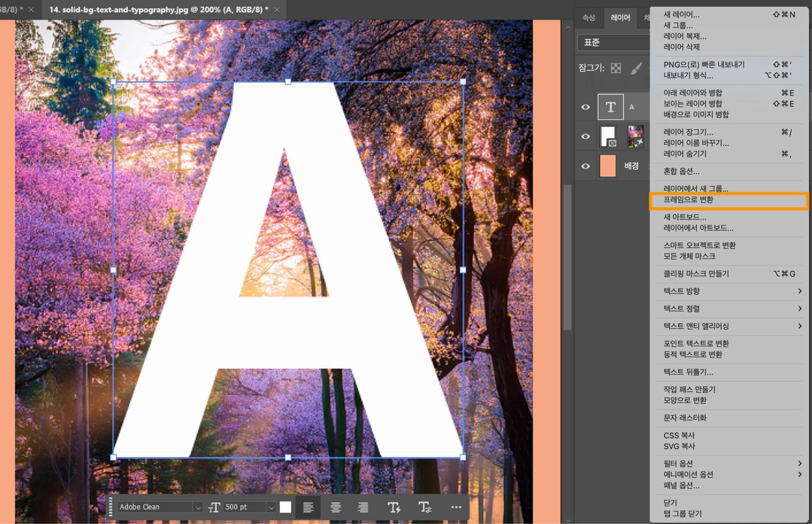
Task: Select 레이어 이름 바꾸기... menu item
Action: 730,143
